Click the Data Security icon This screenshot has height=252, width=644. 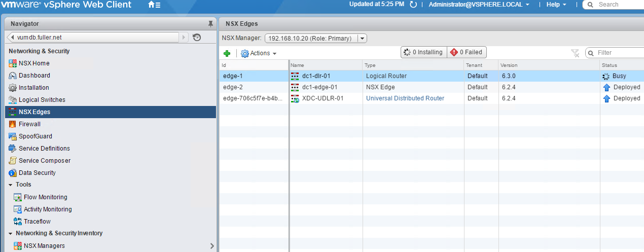click(x=13, y=173)
